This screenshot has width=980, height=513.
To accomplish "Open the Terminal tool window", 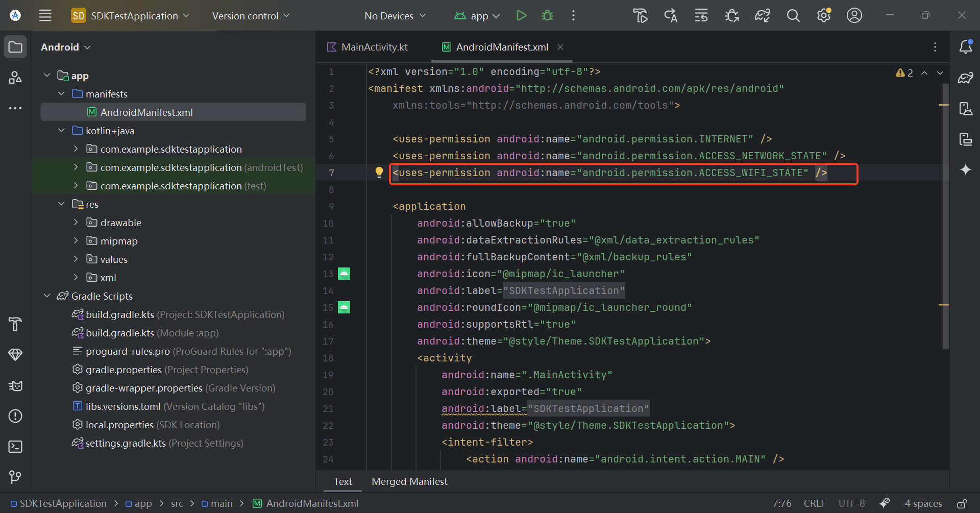I will 15,446.
